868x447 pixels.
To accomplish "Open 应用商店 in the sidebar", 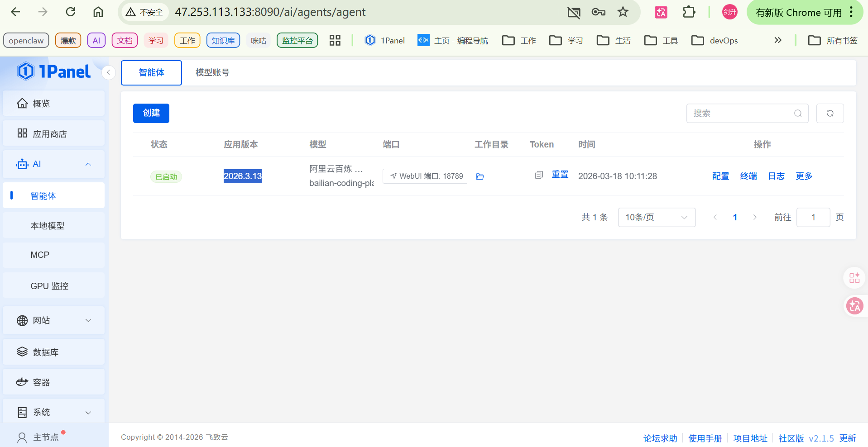I will (50, 134).
